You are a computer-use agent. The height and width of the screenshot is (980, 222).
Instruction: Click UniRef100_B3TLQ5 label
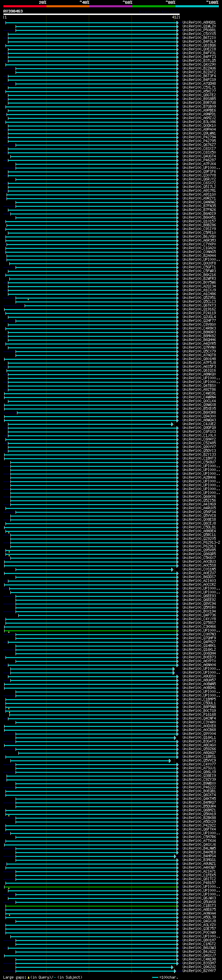pyautogui.click(x=199, y=60)
